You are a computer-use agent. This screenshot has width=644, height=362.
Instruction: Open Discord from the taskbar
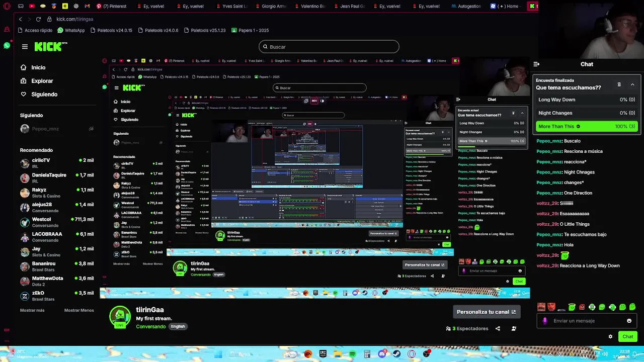pyautogui.click(x=382, y=354)
